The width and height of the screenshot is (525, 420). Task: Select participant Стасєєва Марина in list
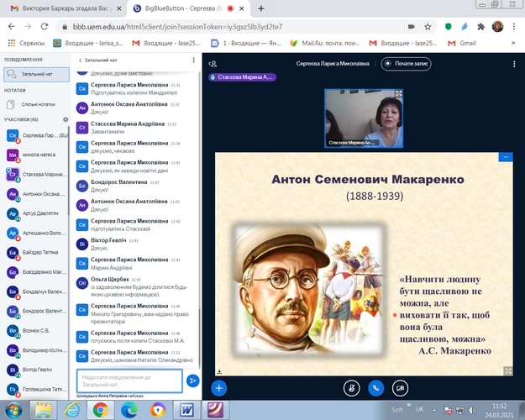[x=37, y=175]
